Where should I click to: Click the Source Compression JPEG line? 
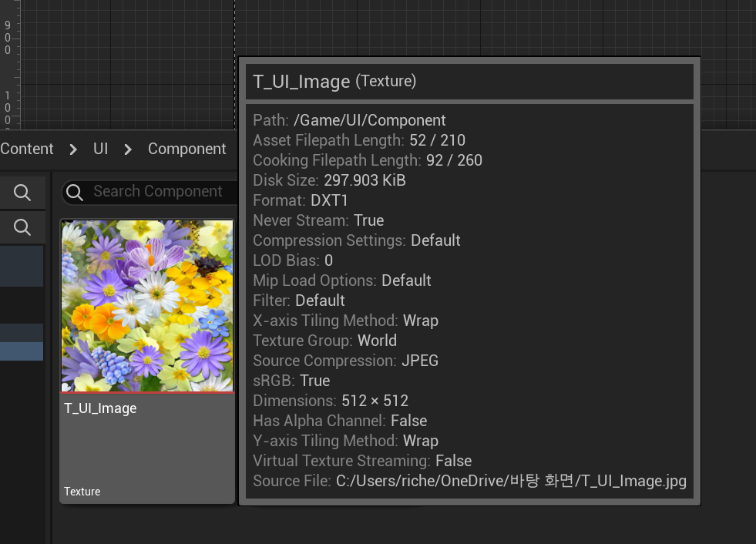click(x=346, y=361)
